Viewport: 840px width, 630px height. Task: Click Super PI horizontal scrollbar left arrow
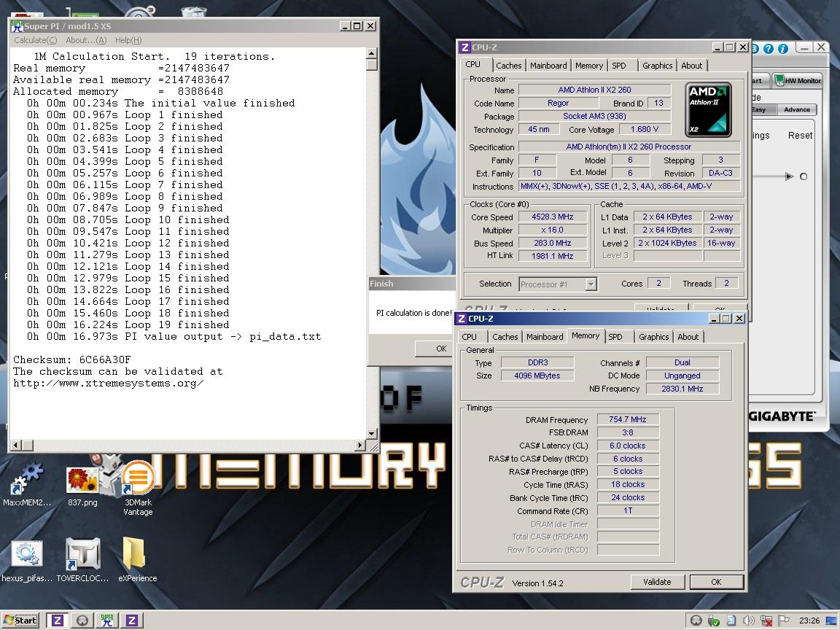[x=15, y=445]
